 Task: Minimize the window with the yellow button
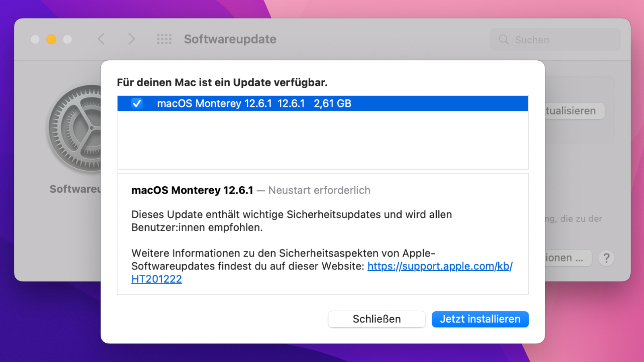pyautogui.click(x=51, y=39)
